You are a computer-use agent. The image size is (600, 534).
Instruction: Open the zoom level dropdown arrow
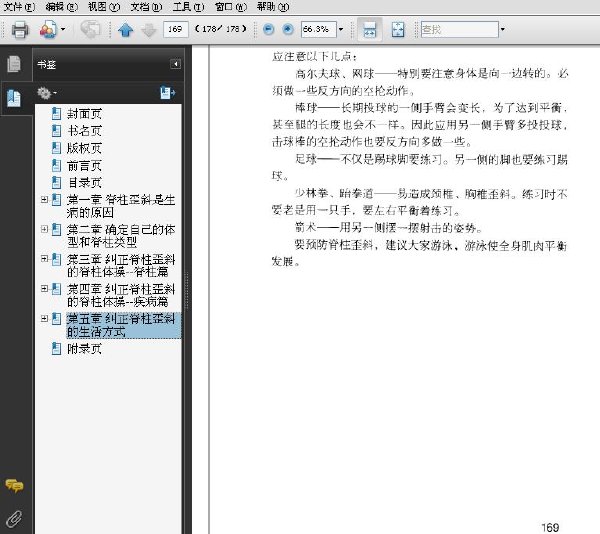[341, 29]
